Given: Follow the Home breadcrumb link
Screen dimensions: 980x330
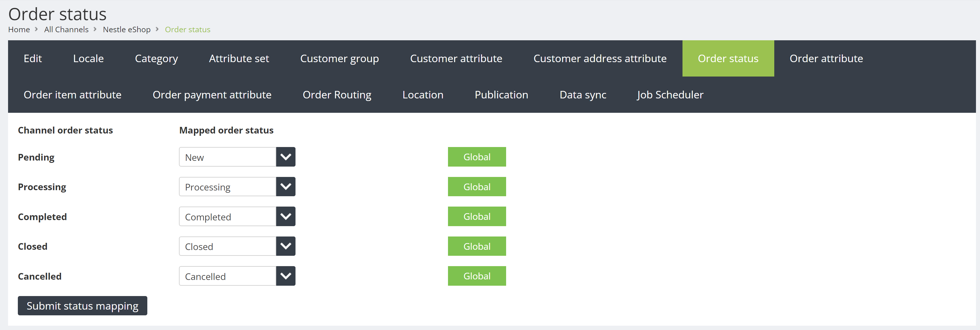Looking at the screenshot, I should click(x=19, y=30).
